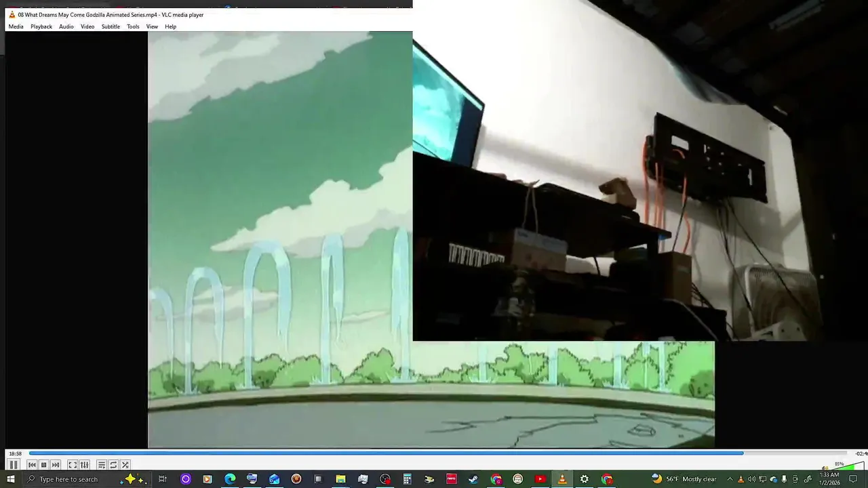Viewport: 868px width, 488px height.
Task: Open the Windows Start menu
Action: pos(11,479)
